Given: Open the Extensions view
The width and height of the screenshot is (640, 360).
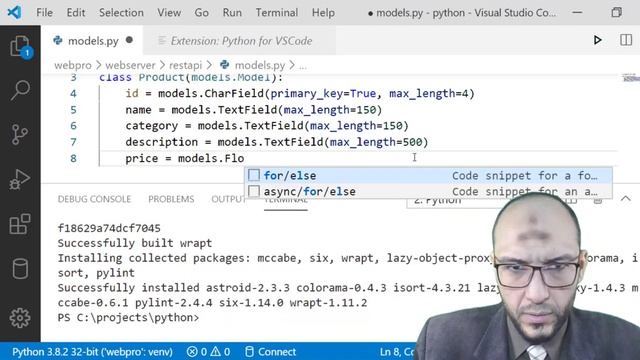Looking at the screenshot, I should [x=20, y=224].
